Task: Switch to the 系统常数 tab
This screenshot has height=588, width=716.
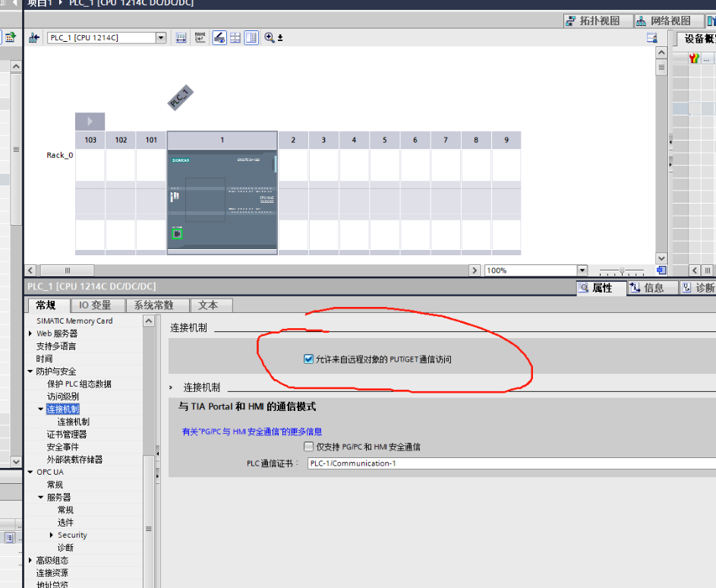Action: click(153, 305)
